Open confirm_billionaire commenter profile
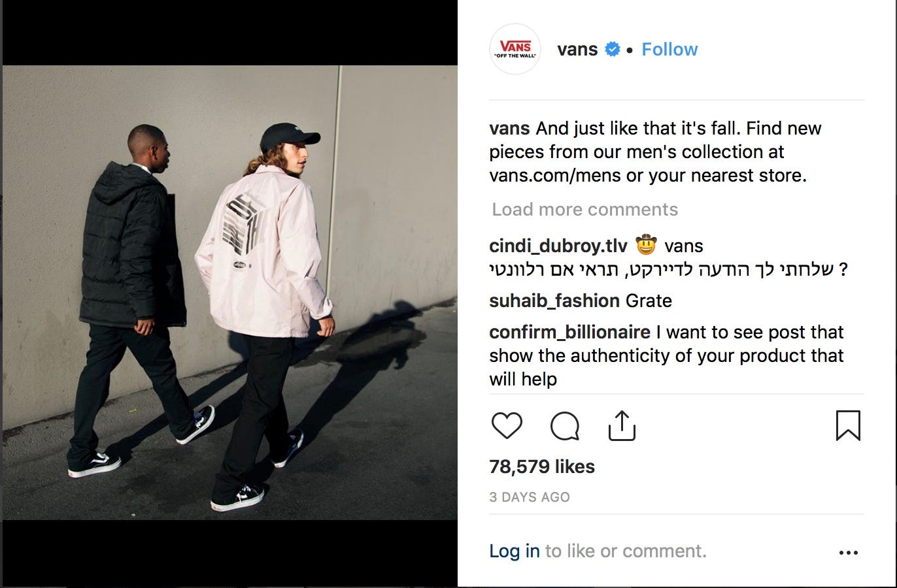 [x=569, y=333]
